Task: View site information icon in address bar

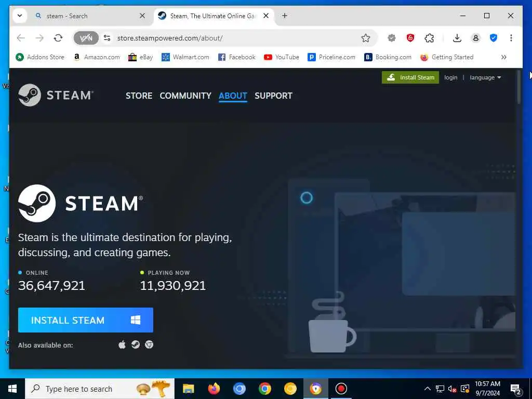Action: tap(107, 38)
